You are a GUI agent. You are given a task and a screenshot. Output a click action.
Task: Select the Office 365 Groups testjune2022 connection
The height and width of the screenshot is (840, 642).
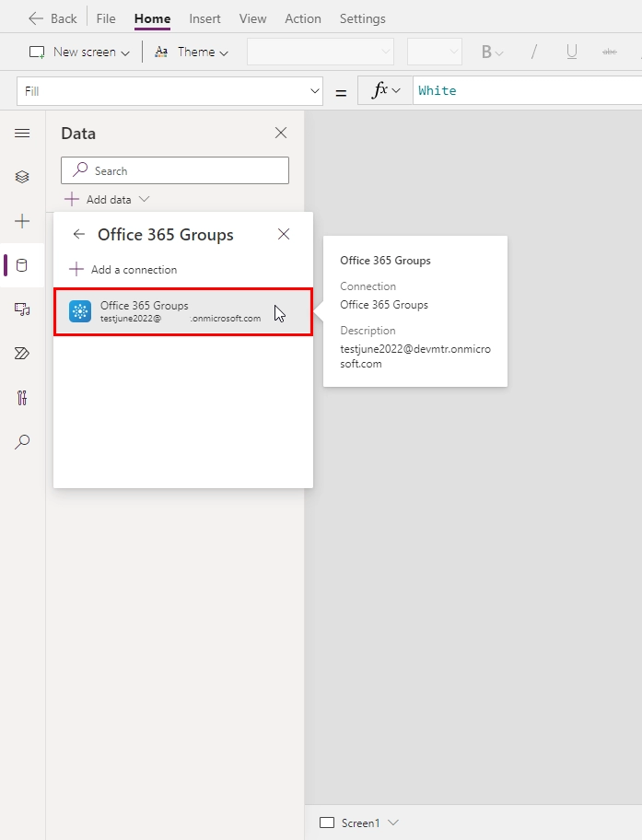click(x=183, y=312)
